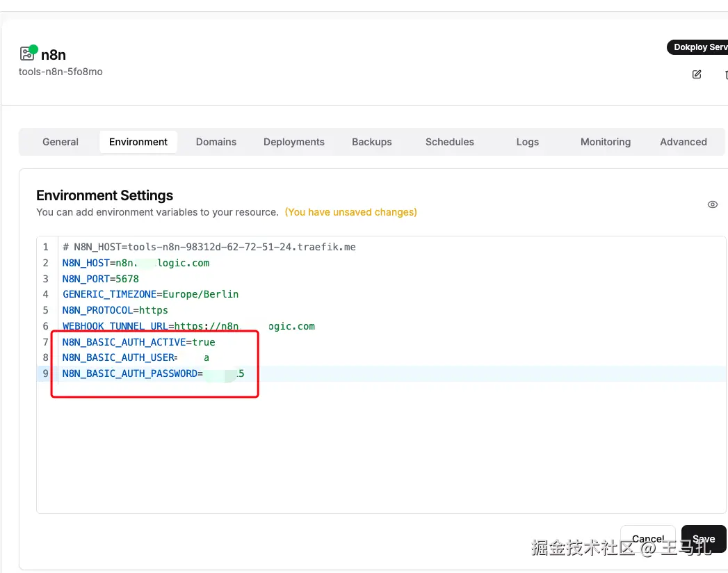
Task: Click the Dokploy Server badge
Action: 699,47
